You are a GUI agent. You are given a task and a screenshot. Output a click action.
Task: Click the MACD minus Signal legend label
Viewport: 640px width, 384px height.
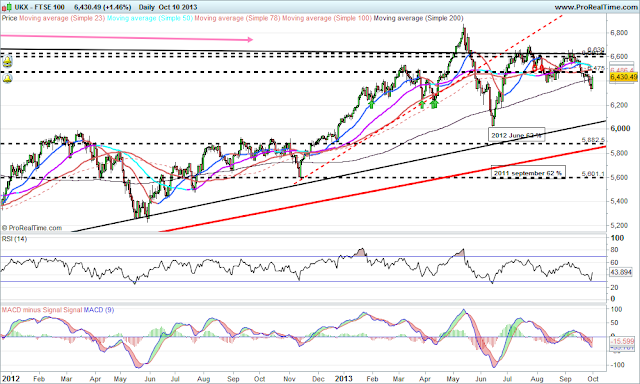[x=32, y=310]
